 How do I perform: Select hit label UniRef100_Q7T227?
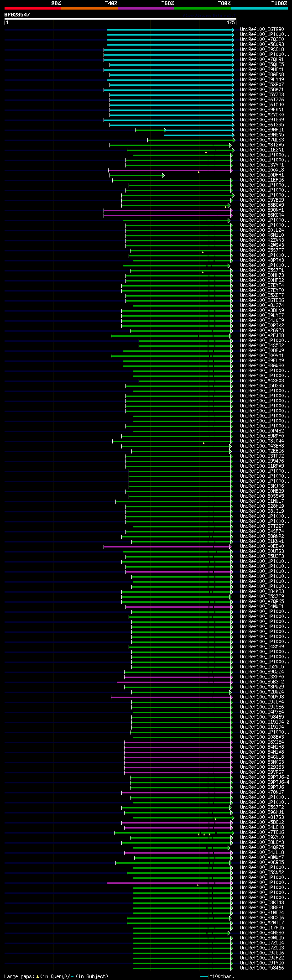tap(262, 526)
